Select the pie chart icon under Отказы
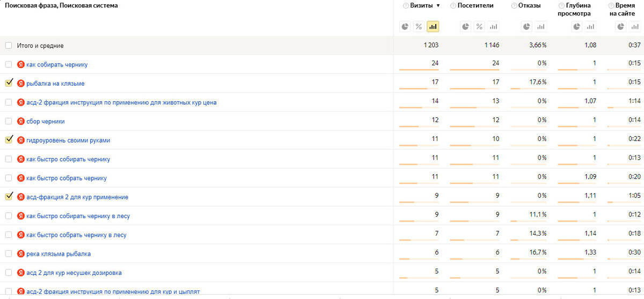 pyautogui.click(x=527, y=26)
